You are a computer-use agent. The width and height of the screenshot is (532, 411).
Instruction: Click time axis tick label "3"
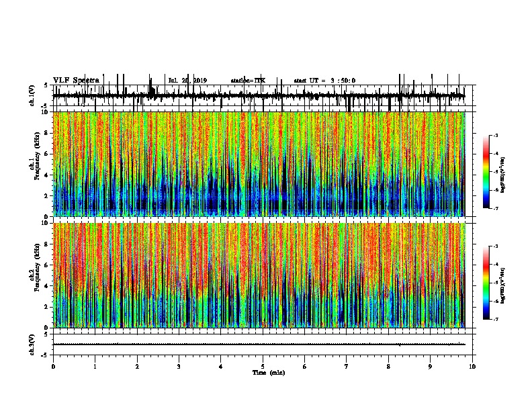coord(179,366)
